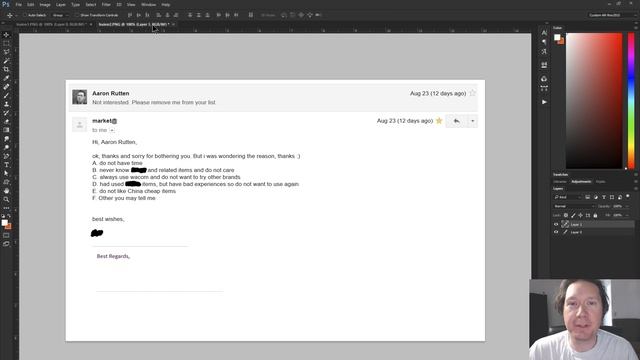Viewport: 640px width, 360px height.
Task: Select the Eyedropper tool
Action: point(6,78)
